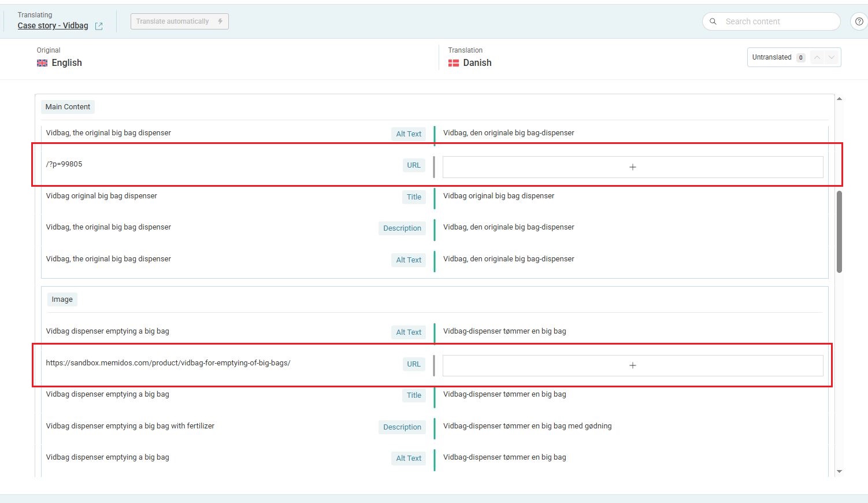Click plus icon for sandbox.memidos.com URL translation
This screenshot has height=503, width=868.
632,365
